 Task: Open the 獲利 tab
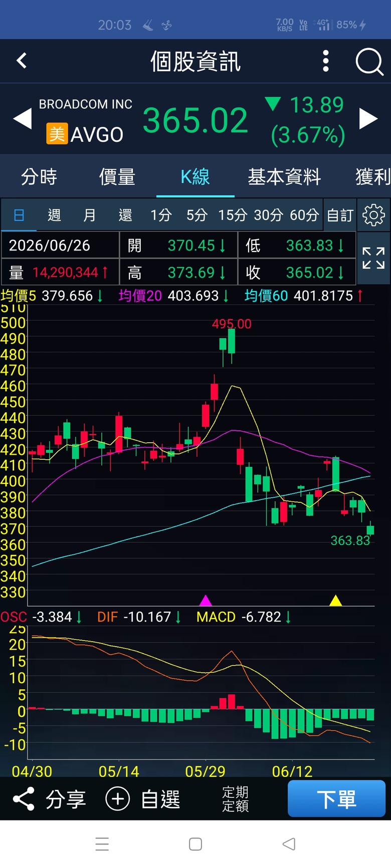[x=373, y=177]
